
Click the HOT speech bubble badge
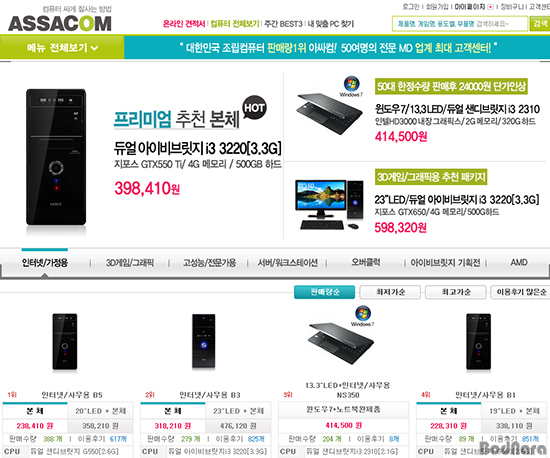(254, 108)
